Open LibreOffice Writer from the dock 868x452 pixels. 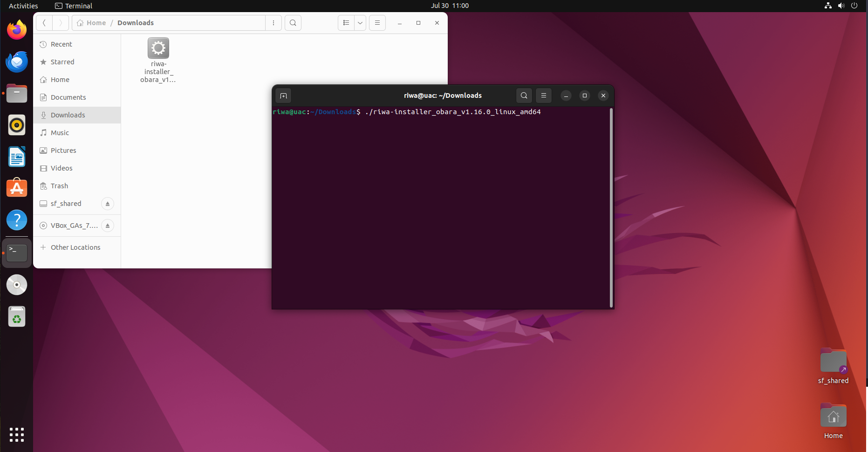tap(17, 157)
